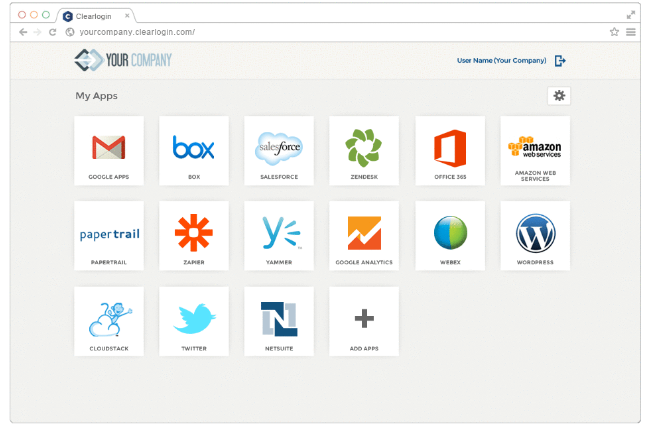Launch the Twitter app

click(x=194, y=321)
